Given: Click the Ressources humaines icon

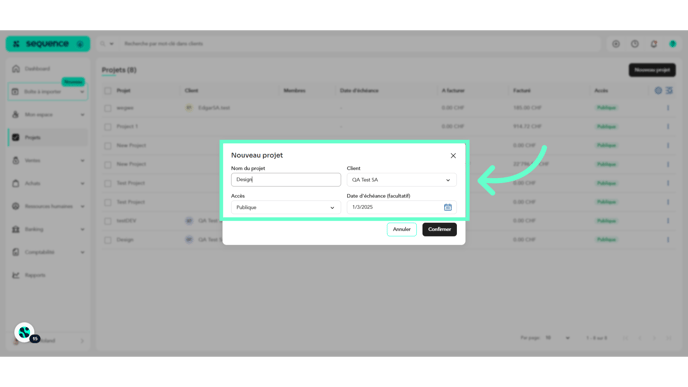Looking at the screenshot, I should coord(16,206).
